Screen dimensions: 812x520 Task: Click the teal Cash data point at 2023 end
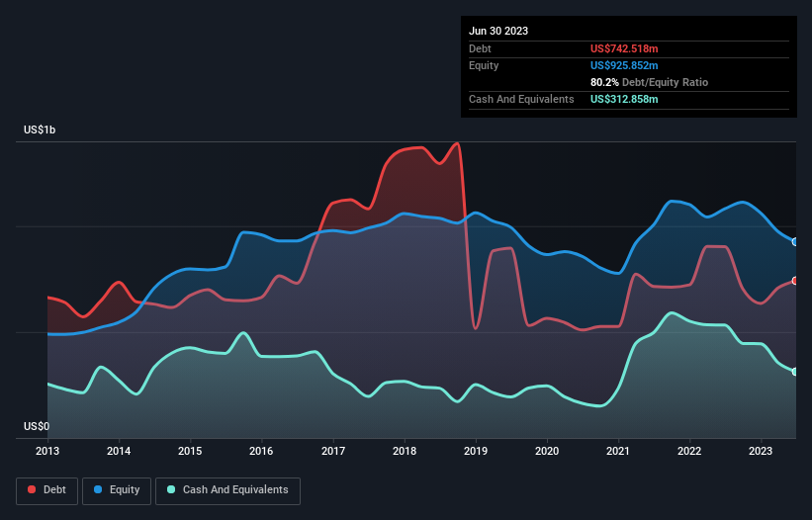pyautogui.click(x=795, y=372)
